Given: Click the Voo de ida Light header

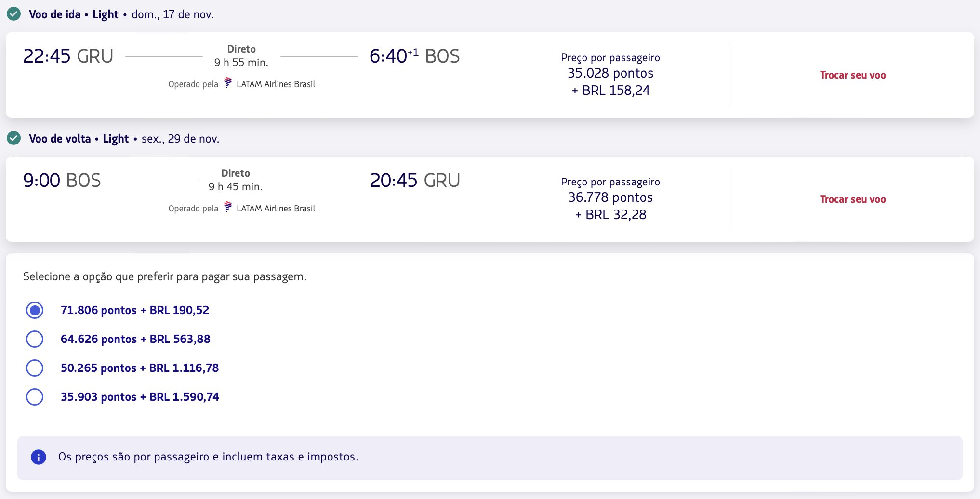Looking at the screenshot, I should coord(73,14).
